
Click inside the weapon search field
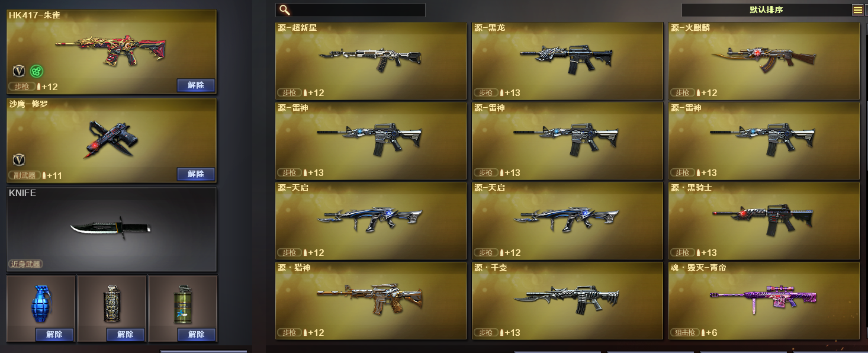pos(351,10)
